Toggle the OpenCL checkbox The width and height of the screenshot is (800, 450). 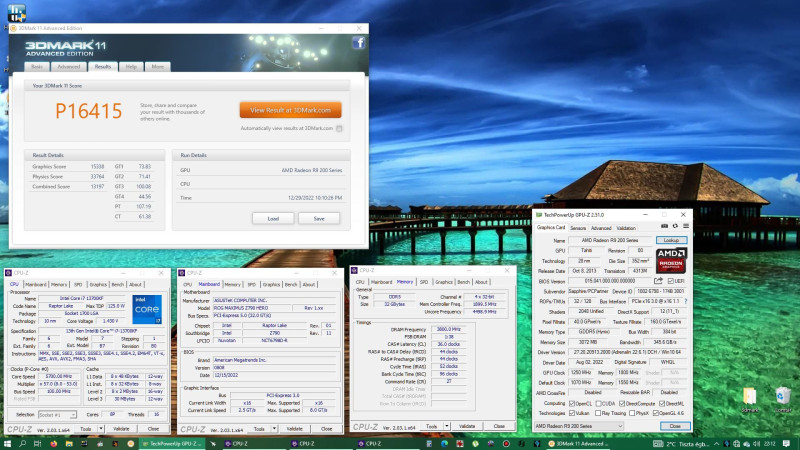pyautogui.click(x=572, y=404)
